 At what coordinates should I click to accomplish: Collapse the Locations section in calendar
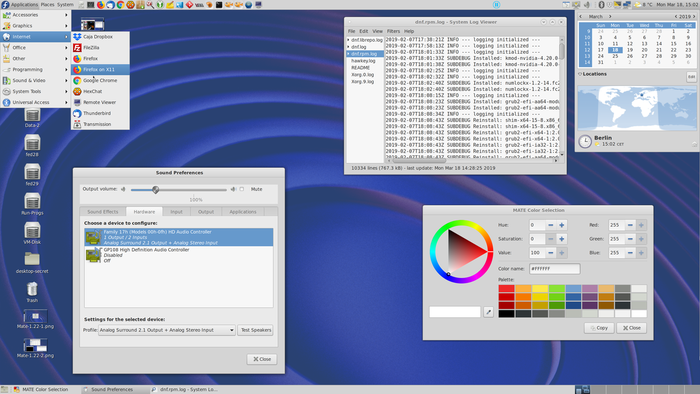[580, 74]
